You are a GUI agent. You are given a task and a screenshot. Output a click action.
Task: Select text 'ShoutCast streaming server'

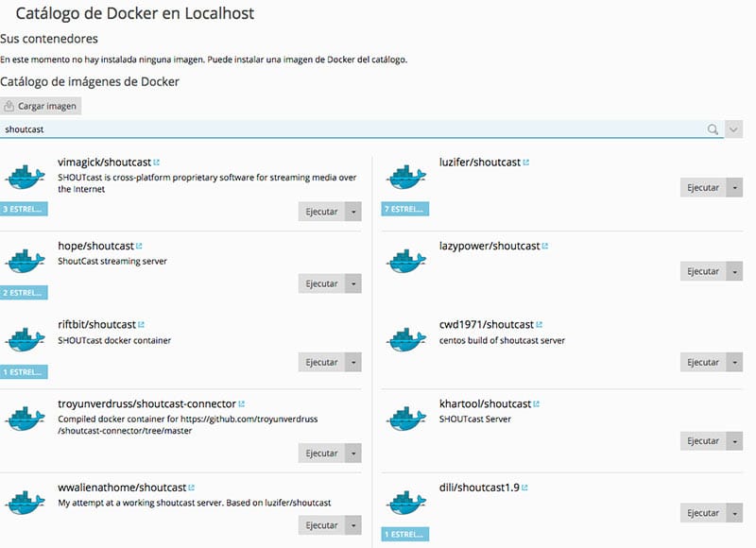point(112,261)
